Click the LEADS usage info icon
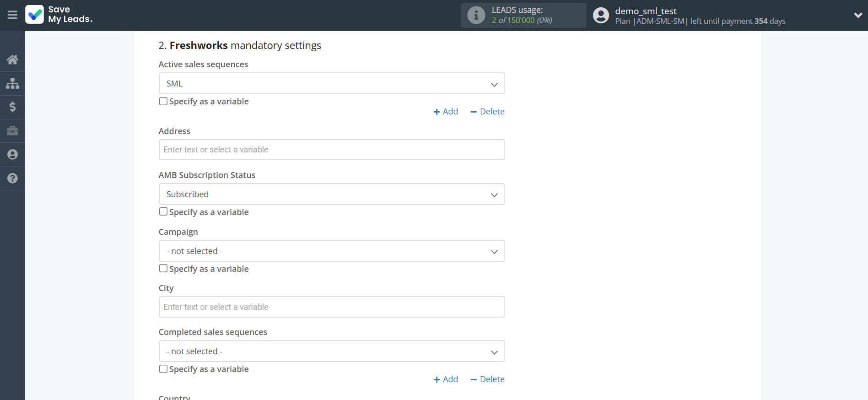868x400 pixels. [x=476, y=15]
